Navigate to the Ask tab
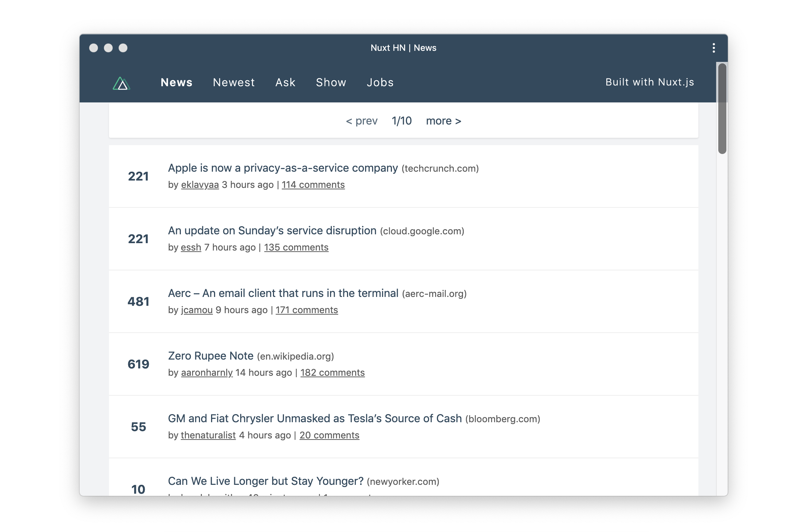This screenshot has width=803, height=532. [285, 82]
